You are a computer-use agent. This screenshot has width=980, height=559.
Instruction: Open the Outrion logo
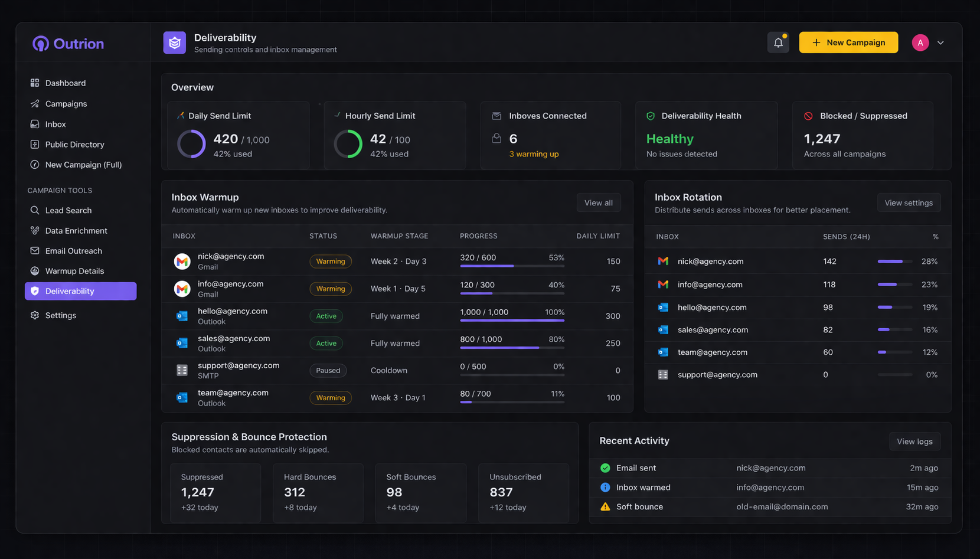(x=67, y=43)
